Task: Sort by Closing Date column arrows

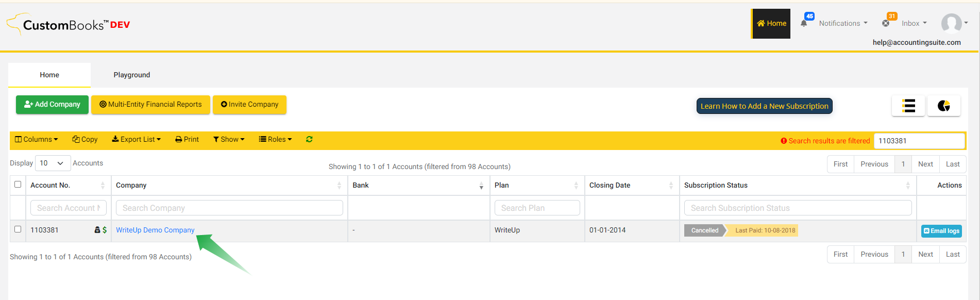Action: 671,186
